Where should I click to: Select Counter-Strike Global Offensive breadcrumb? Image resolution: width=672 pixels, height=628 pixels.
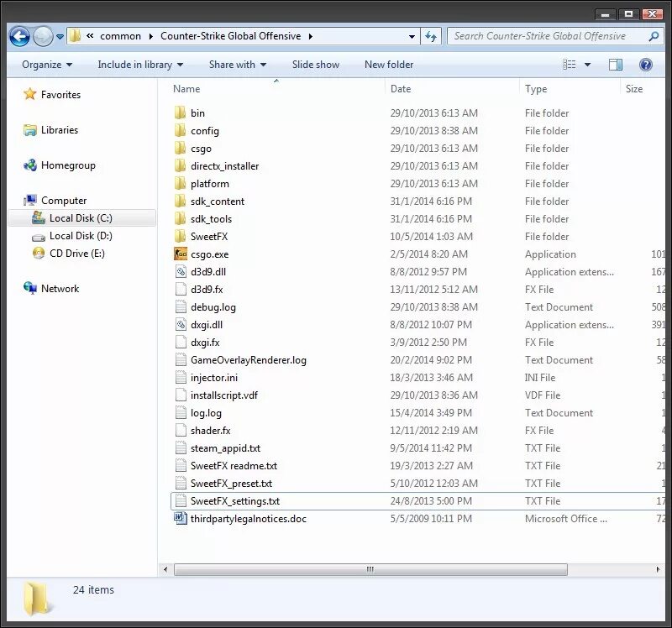point(230,36)
